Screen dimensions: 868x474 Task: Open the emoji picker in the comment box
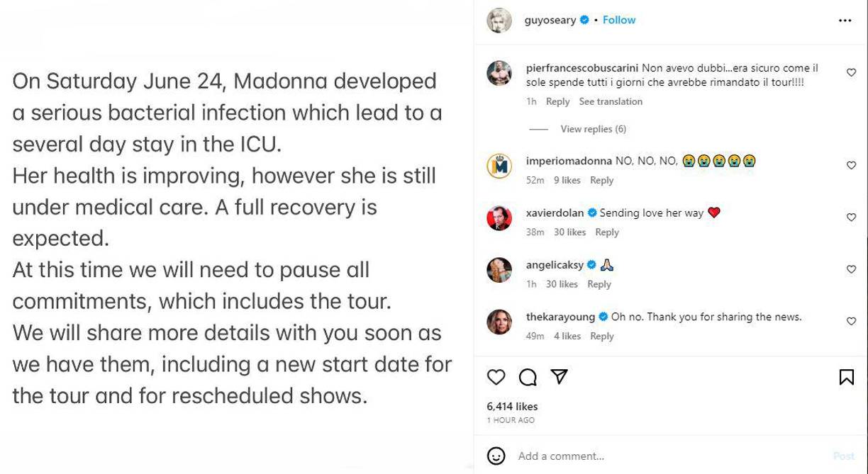point(495,456)
